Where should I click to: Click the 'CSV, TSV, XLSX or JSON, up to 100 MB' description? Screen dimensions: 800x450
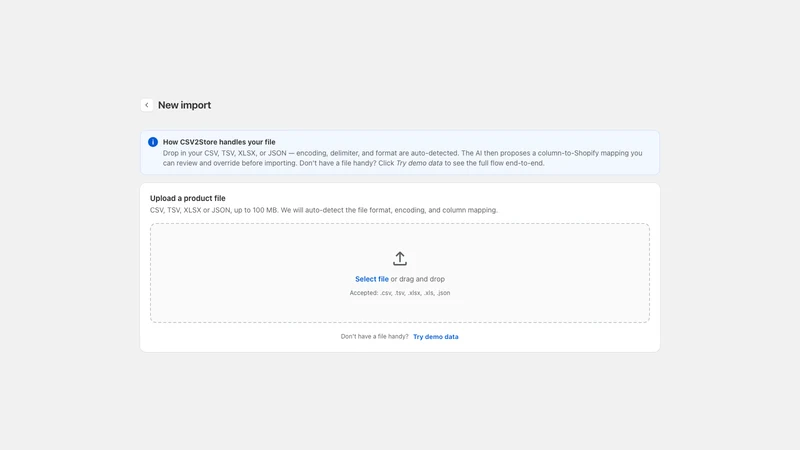pos(323,210)
